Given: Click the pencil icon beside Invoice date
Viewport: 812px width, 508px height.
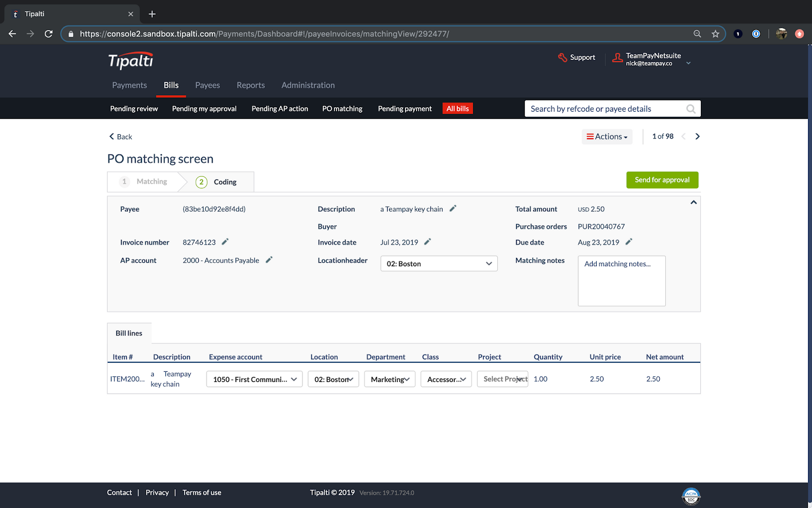Looking at the screenshot, I should point(427,242).
